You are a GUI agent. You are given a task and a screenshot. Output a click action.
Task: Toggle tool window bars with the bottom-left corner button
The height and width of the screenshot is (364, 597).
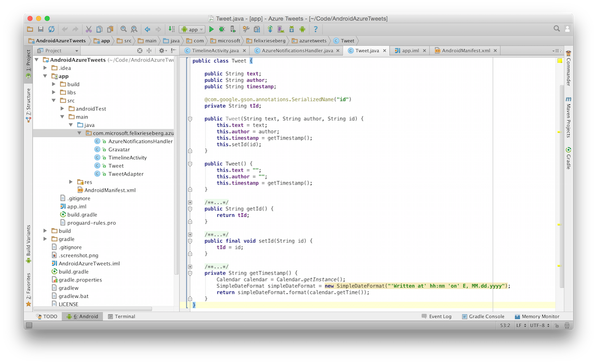[29, 325]
